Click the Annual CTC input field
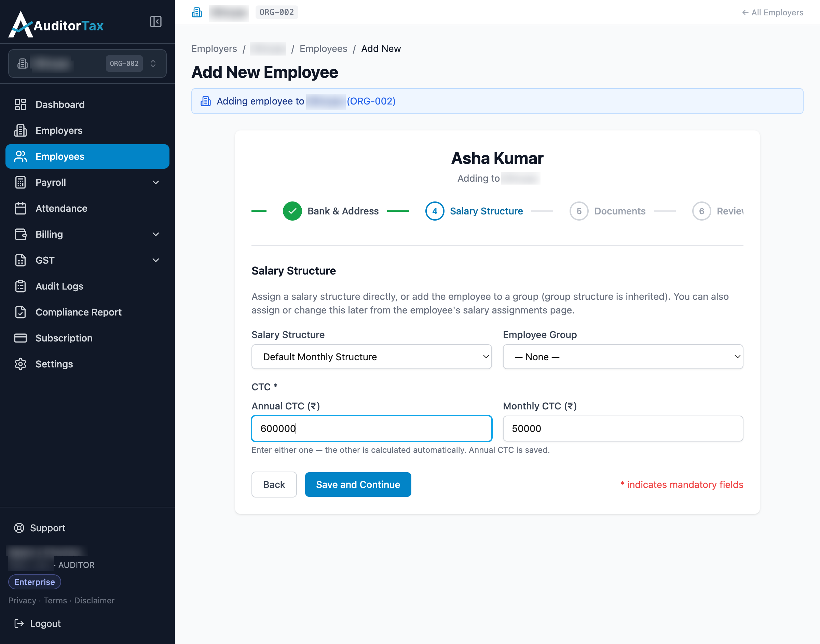820x644 pixels. [371, 429]
